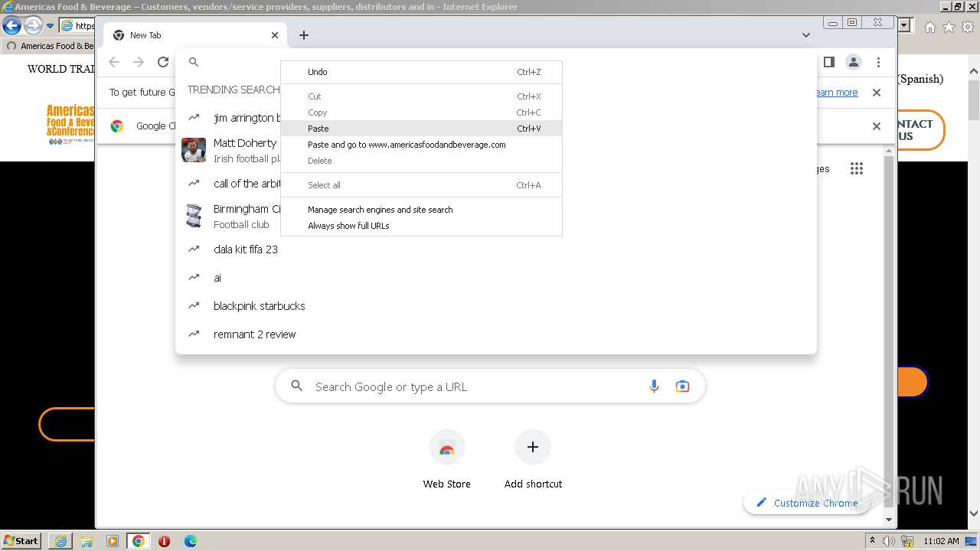The width and height of the screenshot is (980, 551).
Task: Close the Chrome info bar with X
Action: [877, 93]
